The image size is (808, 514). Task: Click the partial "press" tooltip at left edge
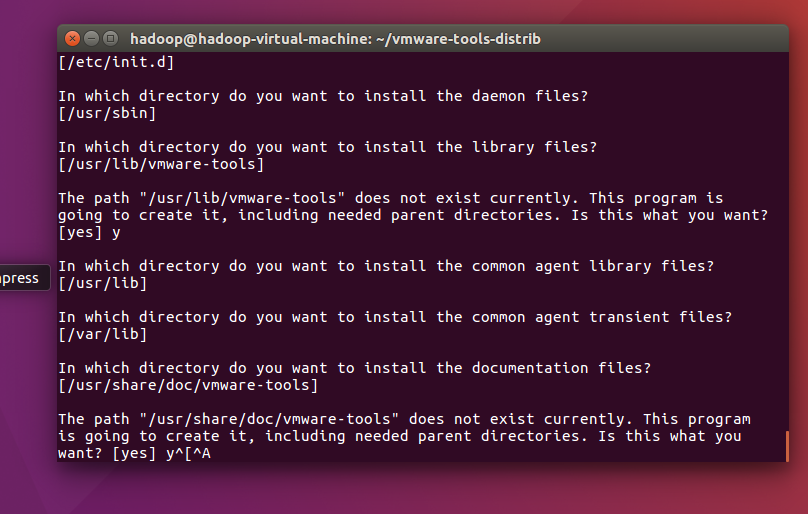pyautogui.click(x=22, y=278)
